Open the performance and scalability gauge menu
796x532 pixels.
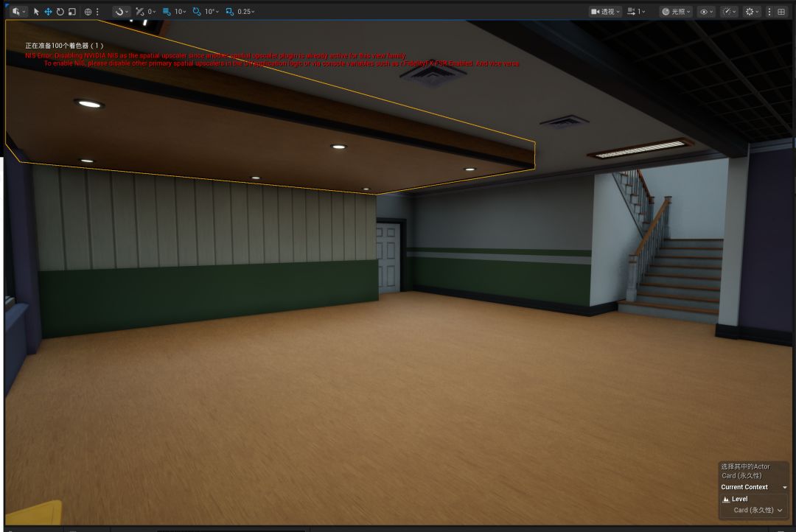coord(730,11)
